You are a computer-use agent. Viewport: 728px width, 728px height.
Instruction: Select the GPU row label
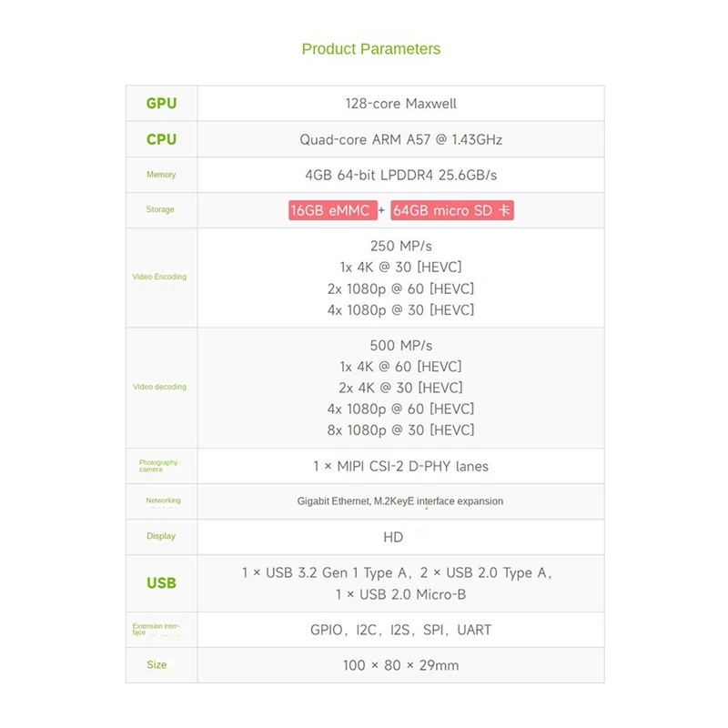pyautogui.click(x=161, y=104)
